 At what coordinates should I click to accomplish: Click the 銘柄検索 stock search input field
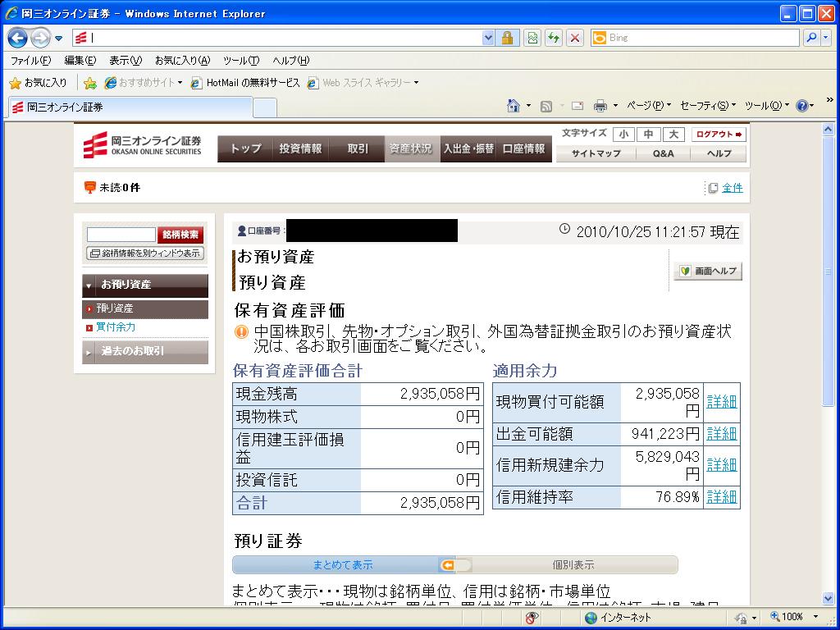[121, 235]
